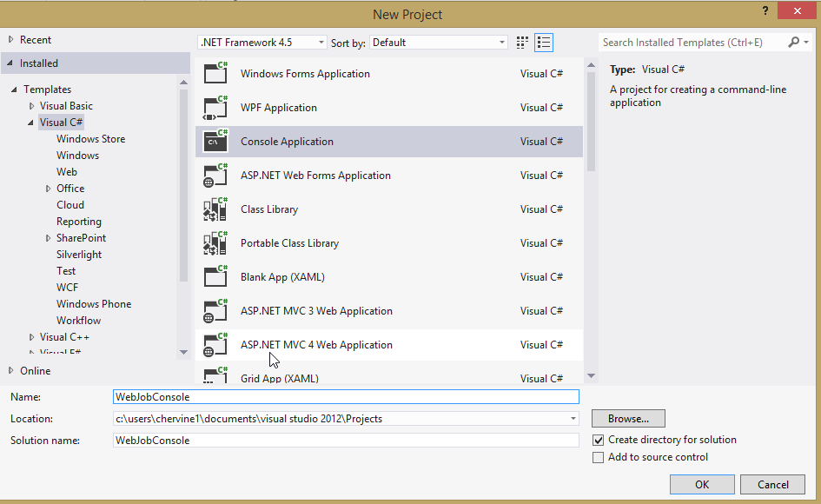Click the search magnifier icon
Viewport: 821px width, 504px height.
(794, 42)
